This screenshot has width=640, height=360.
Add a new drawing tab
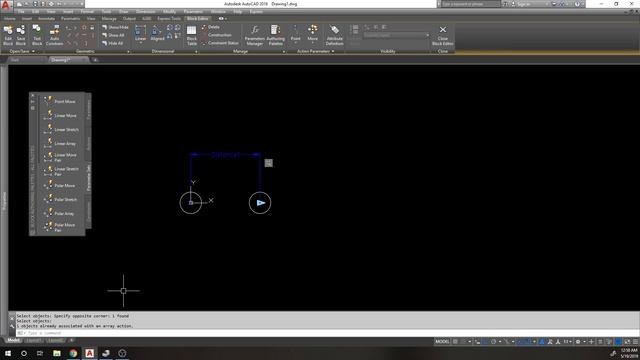tap(95, 60)
